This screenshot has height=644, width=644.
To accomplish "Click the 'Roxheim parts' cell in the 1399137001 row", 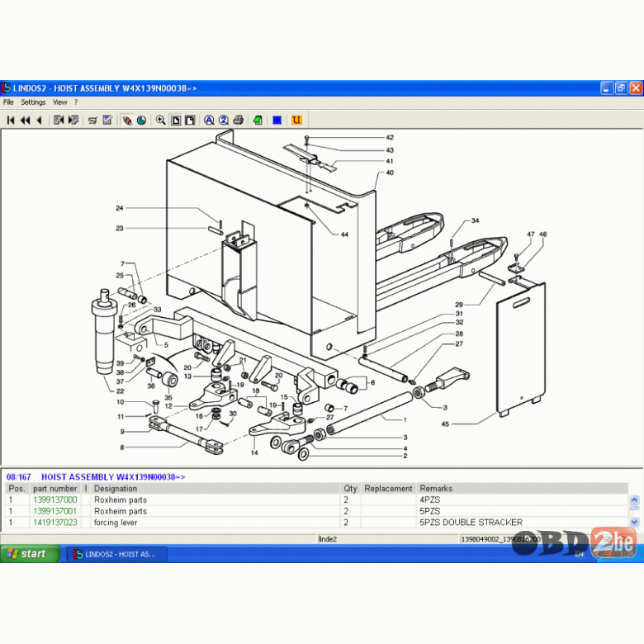I will tap(215, 511).
